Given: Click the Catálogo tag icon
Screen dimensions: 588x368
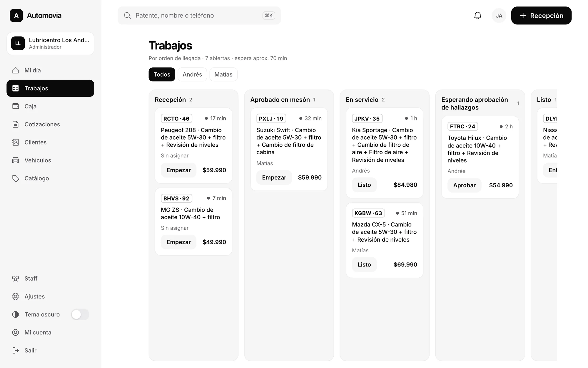Looking at the screenshot, I should (x=16, y=178).
